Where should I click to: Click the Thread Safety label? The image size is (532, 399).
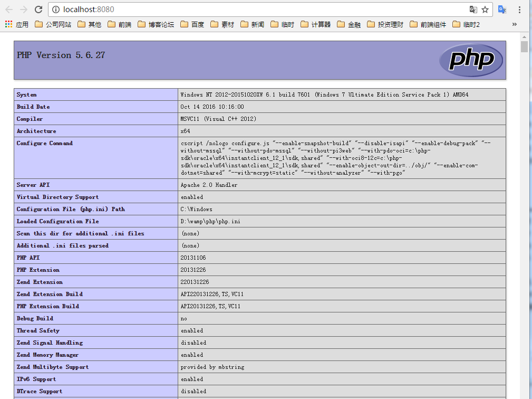[x=38, y=330]
